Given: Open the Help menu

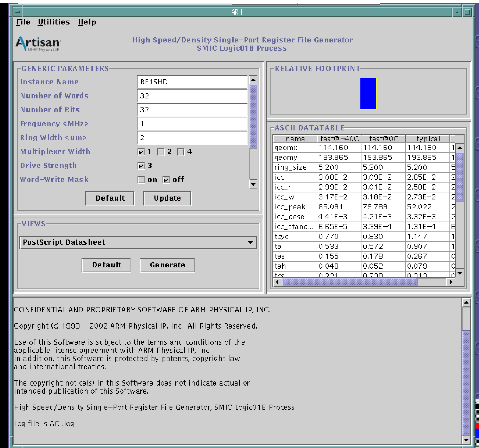Looking at the screenshot, I should point(87,22).
